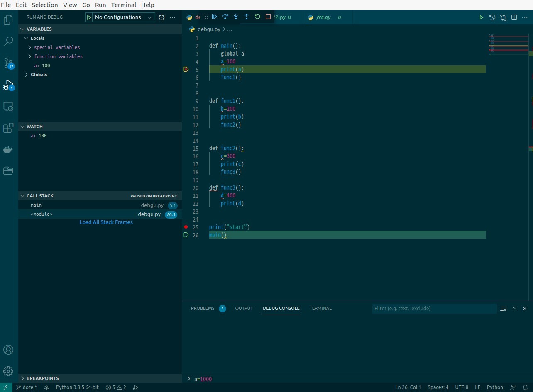Run Python file using editor play icon
Image resolution: width=533 pixels, height=392 pixels.
tap(481, 17)
